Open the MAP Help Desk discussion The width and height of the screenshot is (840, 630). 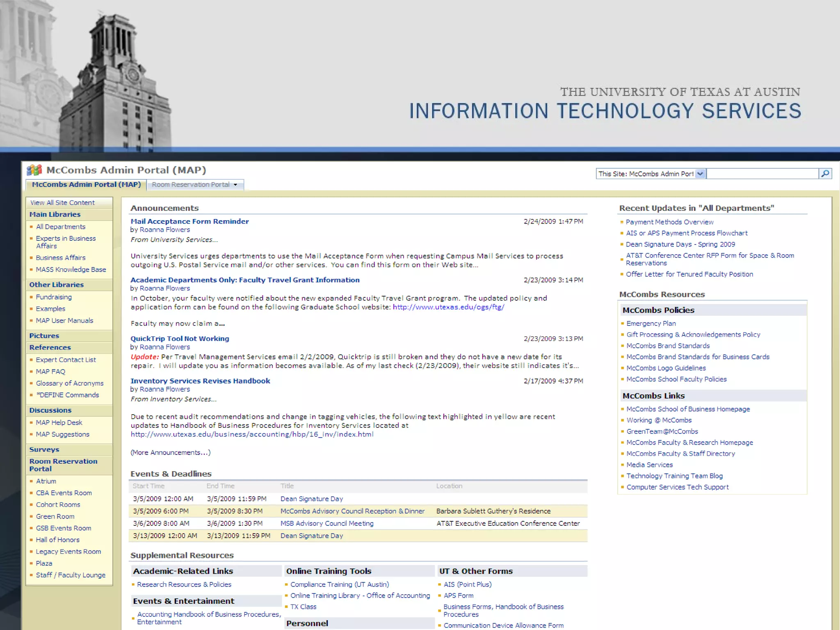(x=59, y=422)
